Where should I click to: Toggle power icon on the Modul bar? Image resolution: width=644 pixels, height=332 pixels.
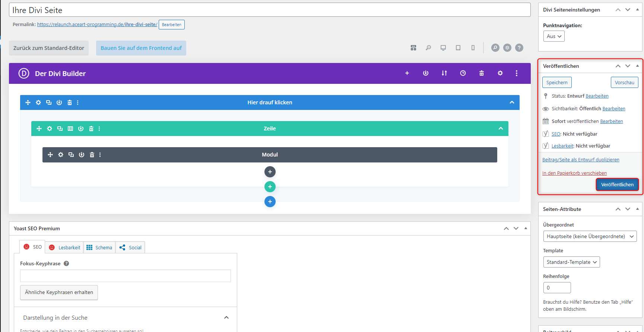point(82,155)
